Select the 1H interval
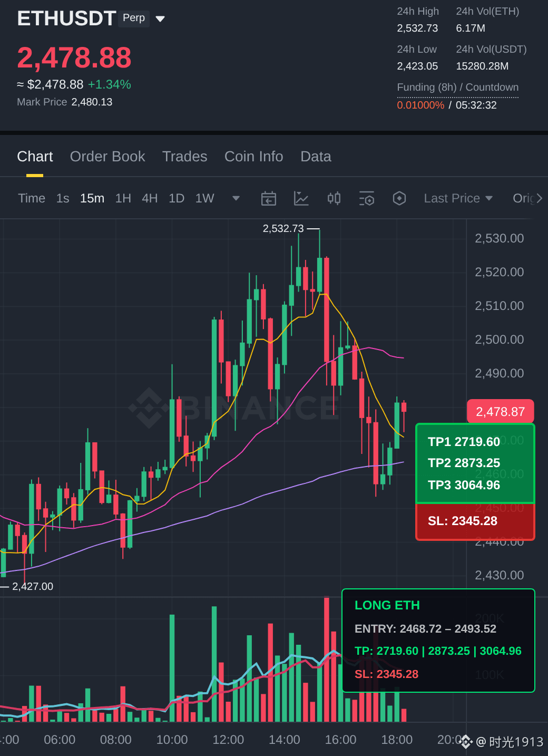 [x=123, y=198]
